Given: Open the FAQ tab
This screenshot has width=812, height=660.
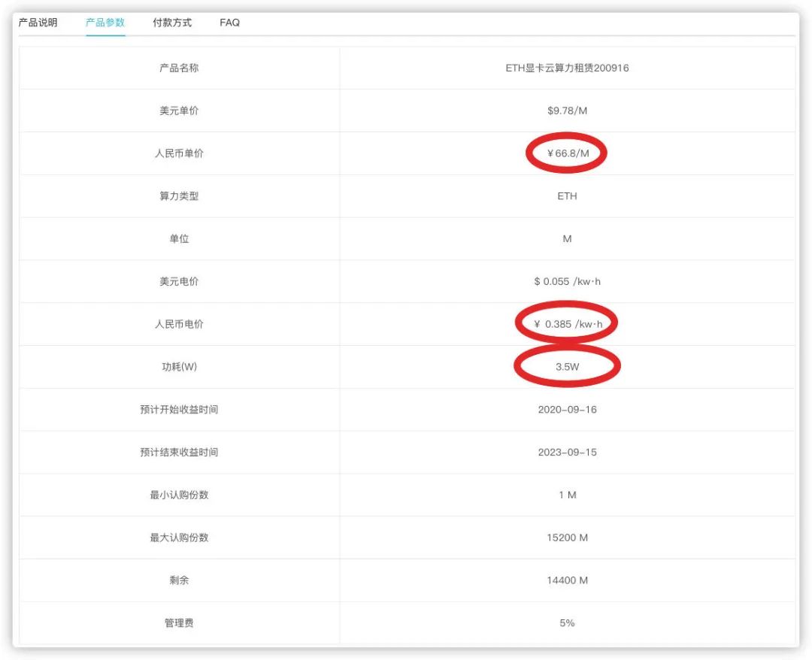Looking at the screenshot, I should [229, 23].
